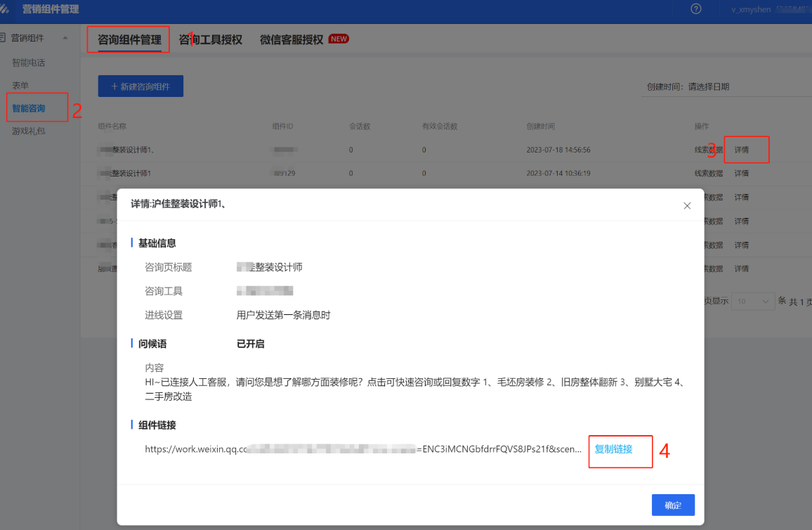
Task: Open help via the question mark icon
Action: [695, 9]
